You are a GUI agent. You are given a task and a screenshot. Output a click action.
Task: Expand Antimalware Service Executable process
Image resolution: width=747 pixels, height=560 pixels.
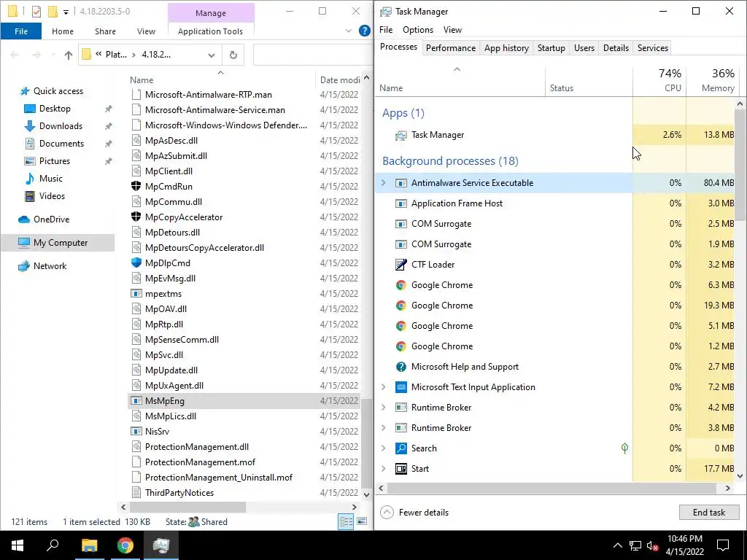click(x=384, y=183)
